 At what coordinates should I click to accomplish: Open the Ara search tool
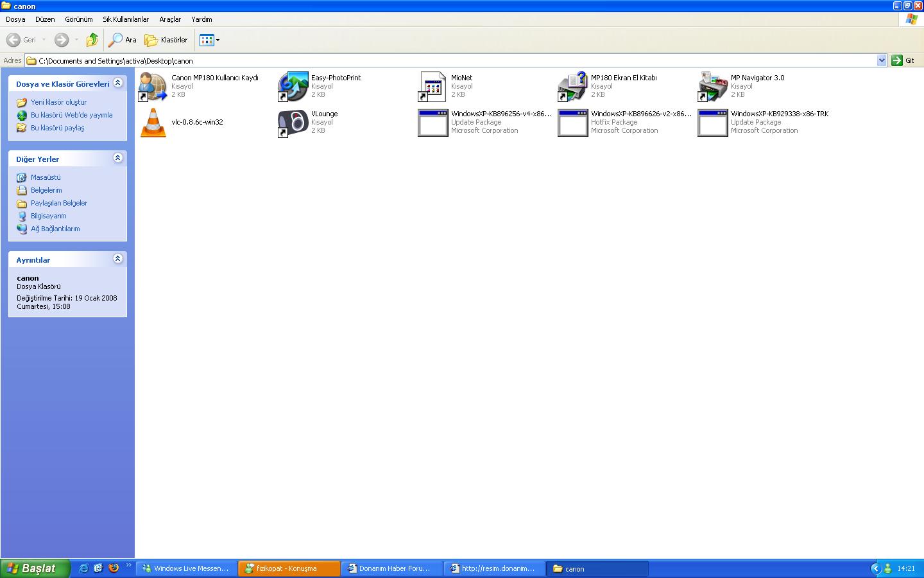[123, 40]
